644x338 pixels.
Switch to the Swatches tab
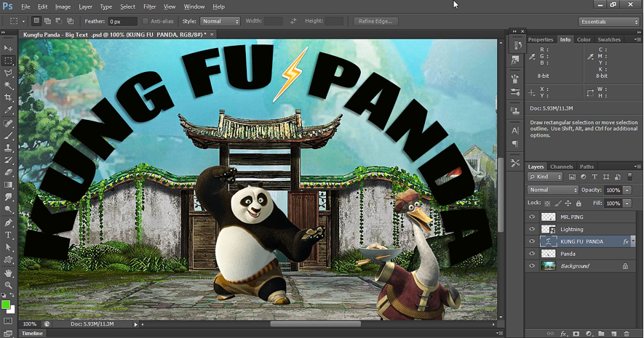[x=609, y=39]
